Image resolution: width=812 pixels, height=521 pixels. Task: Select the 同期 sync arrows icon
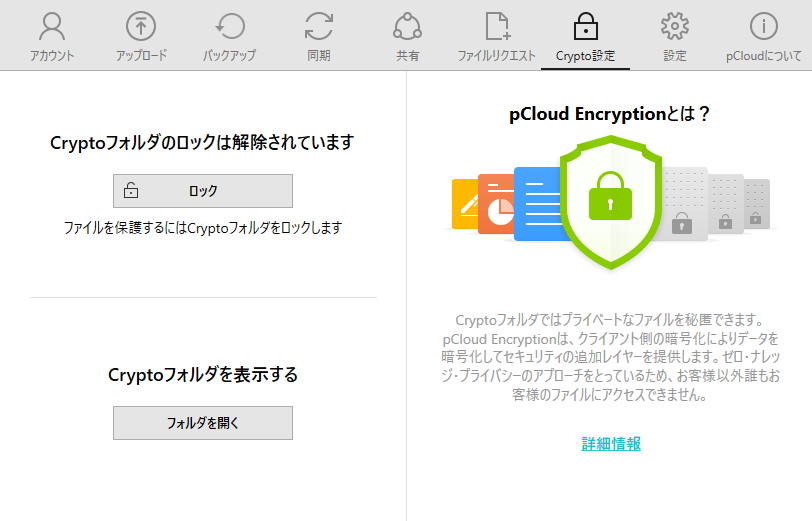click(319, 26)
